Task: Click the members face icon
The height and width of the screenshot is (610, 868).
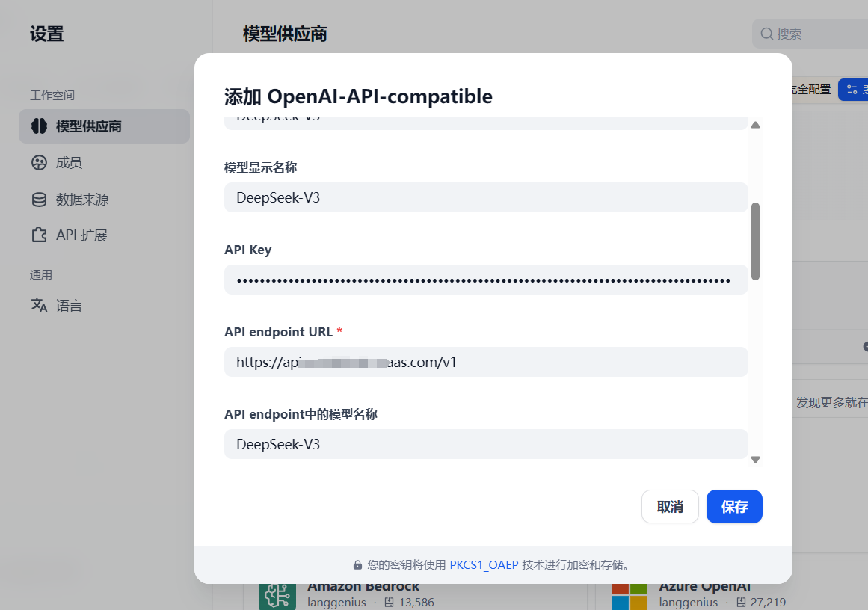Action: point(40,163)
